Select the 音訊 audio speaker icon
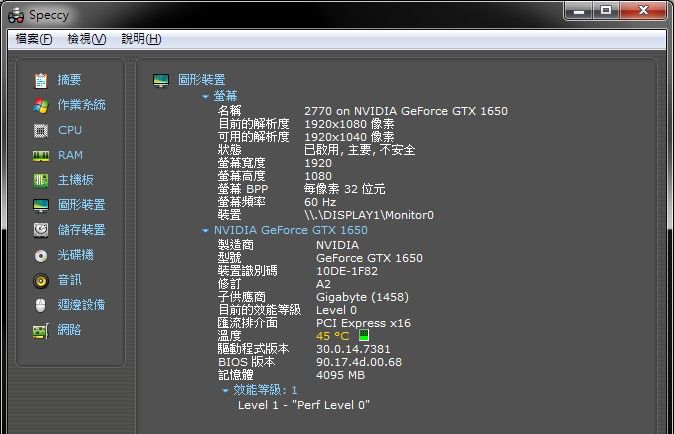674x434 pixels. [x=41, y=280]
